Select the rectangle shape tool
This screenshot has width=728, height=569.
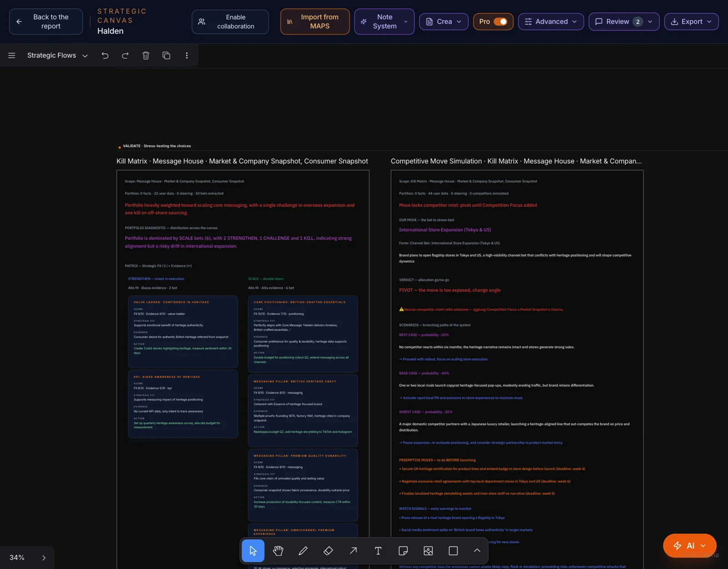[453, 551]
